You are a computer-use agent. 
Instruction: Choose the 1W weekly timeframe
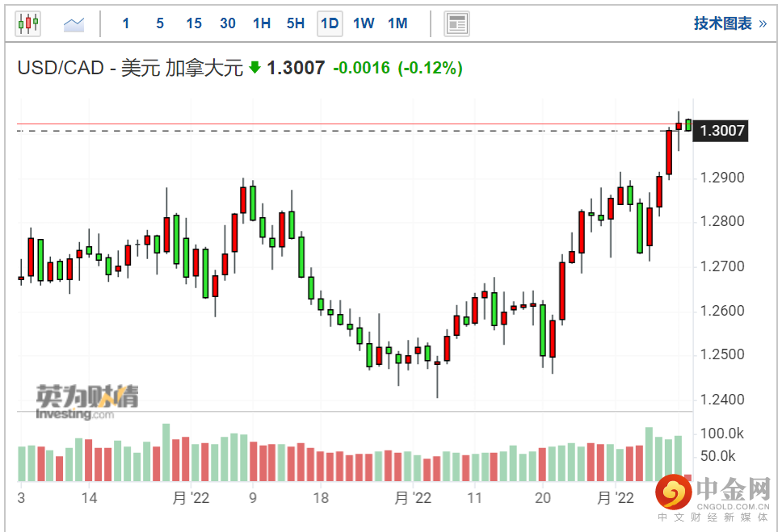click(364, 23)
